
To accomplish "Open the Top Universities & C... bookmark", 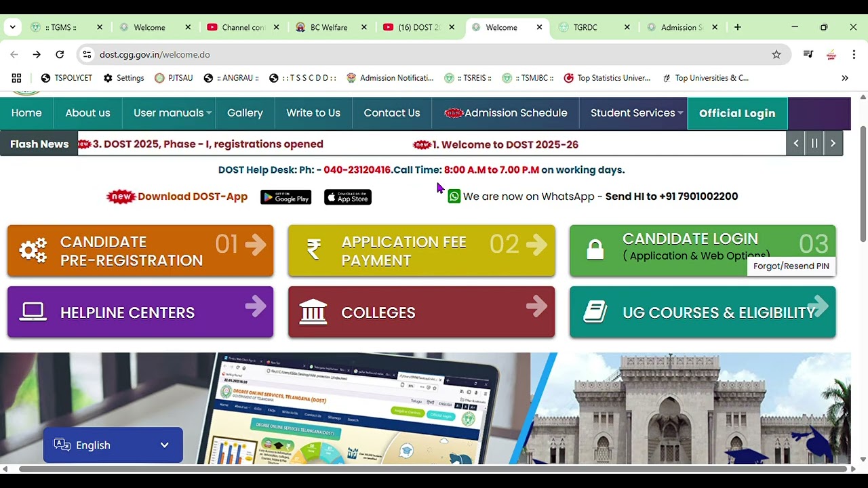I will [705, 78].
